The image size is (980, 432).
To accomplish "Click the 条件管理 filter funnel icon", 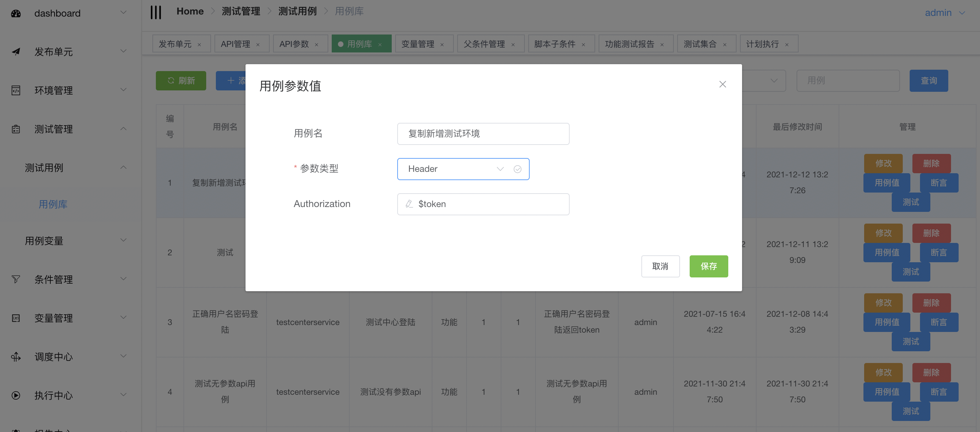I will pos(16,279).
